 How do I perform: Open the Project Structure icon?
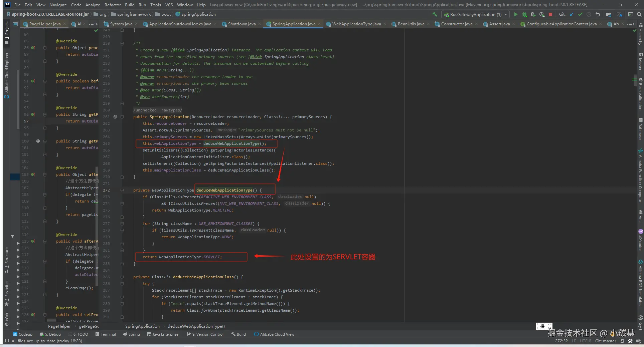(x=609, y=14)
